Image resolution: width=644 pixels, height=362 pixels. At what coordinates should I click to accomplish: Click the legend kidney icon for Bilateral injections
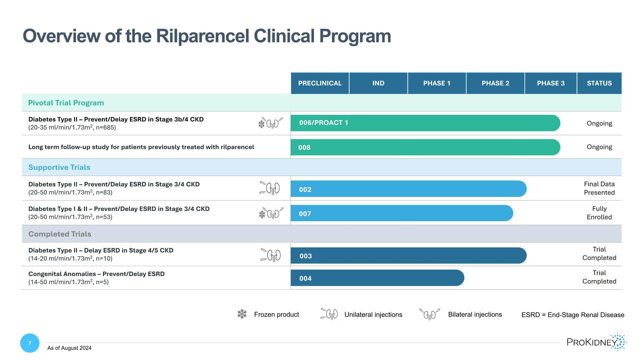point(430,314)
